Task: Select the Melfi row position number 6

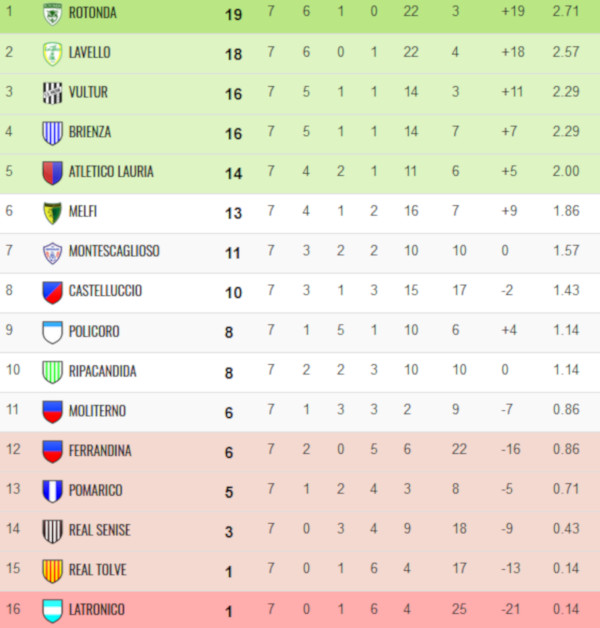Action: [x=9, y=210]
